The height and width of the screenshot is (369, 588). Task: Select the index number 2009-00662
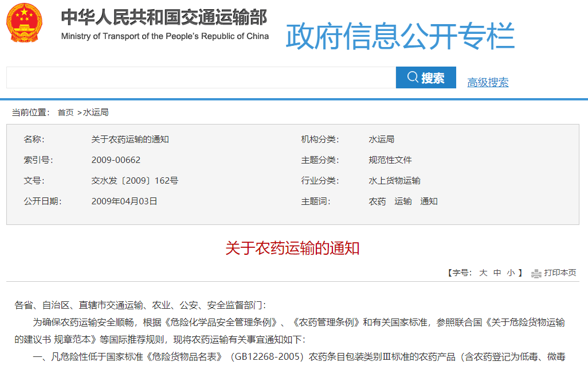click(116, 160)
